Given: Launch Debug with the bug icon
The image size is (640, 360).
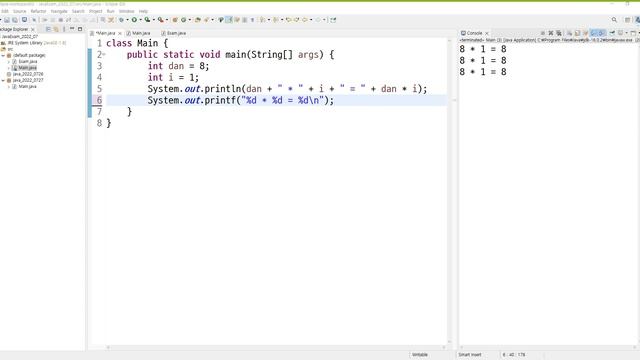Looking at the screenshot, I should pyautogui.click(x=121, y=20).
